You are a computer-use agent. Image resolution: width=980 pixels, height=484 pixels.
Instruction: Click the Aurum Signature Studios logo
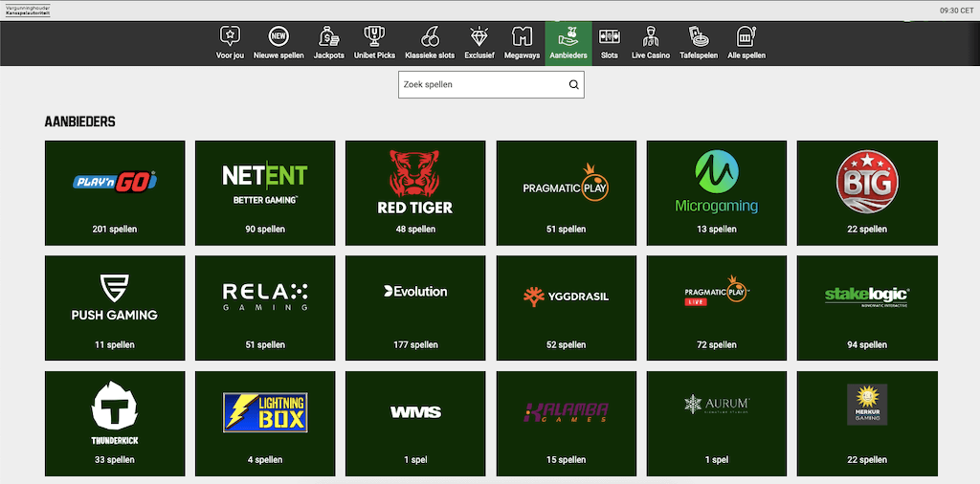(x=716, y=406)
